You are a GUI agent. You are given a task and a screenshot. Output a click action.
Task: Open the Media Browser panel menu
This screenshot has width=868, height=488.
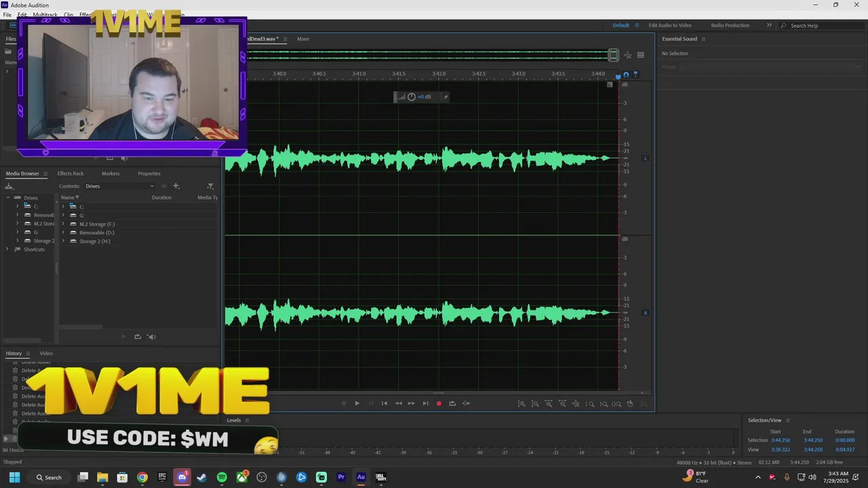[x=45, y=174]
